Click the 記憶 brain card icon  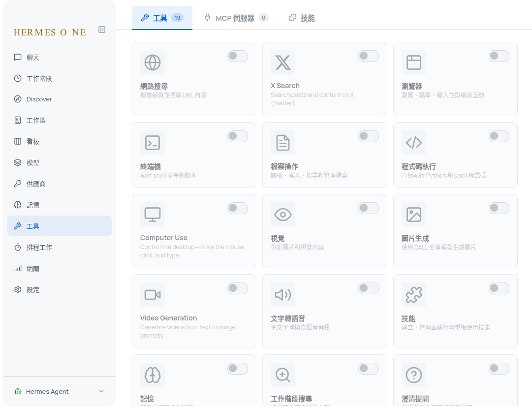(x=153, y=375)
